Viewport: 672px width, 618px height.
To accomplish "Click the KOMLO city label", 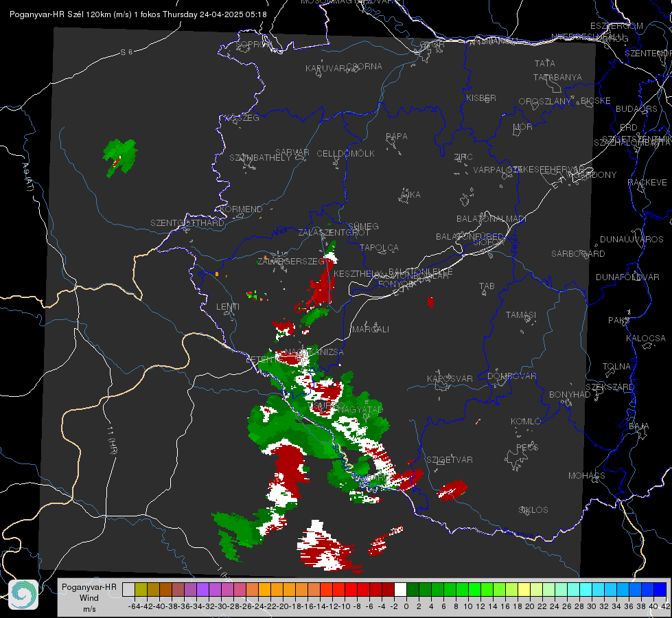I will point(525,422).
